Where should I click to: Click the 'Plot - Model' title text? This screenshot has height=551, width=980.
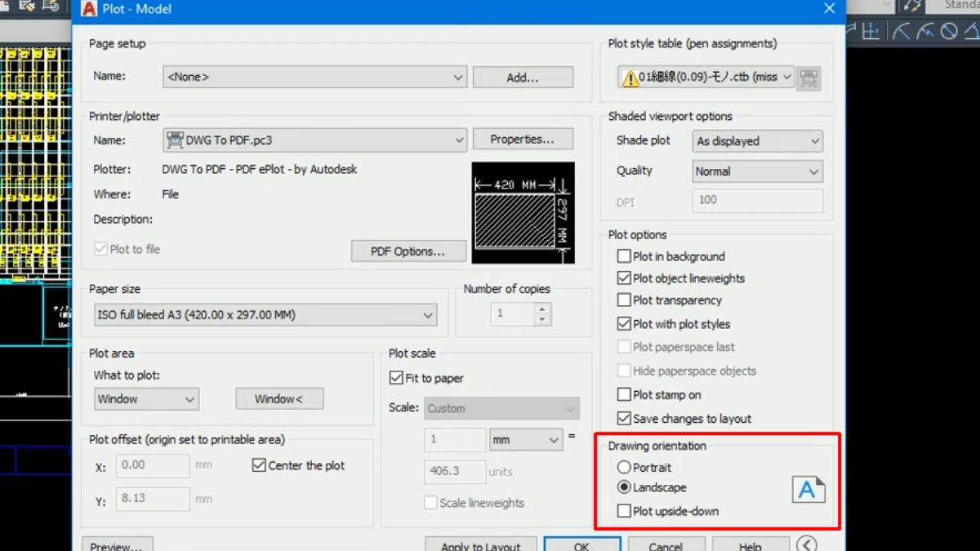click(136, 10)
